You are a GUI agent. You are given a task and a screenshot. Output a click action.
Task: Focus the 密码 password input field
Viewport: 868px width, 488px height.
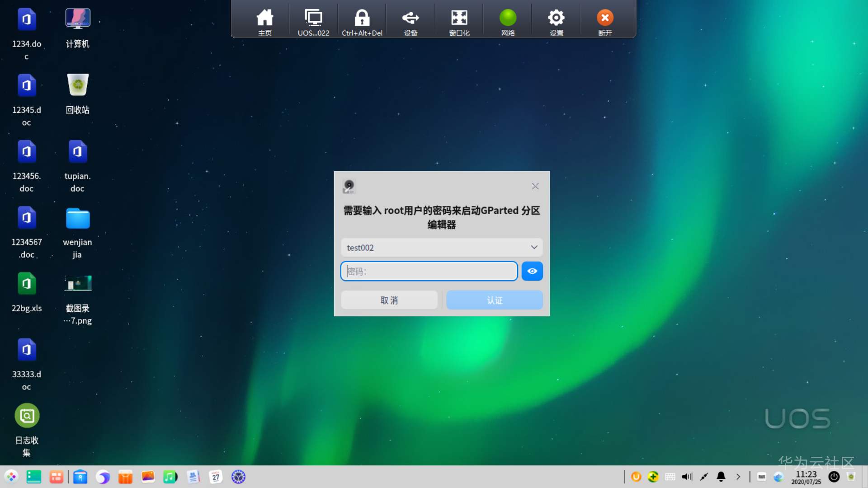(429, 271)
